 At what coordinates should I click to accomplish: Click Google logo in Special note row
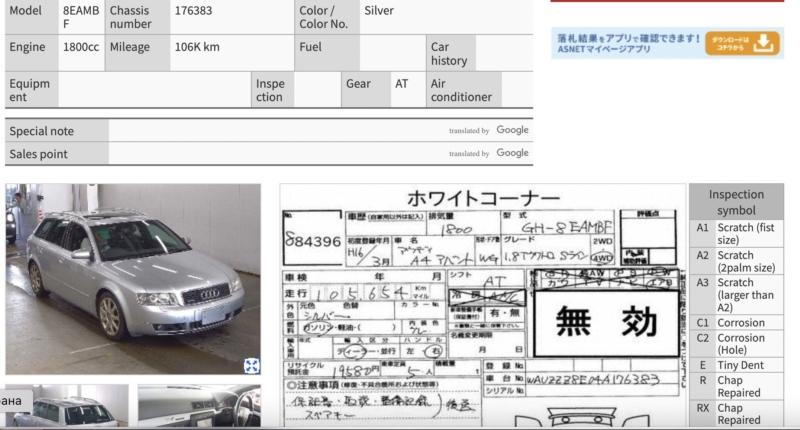512,130
